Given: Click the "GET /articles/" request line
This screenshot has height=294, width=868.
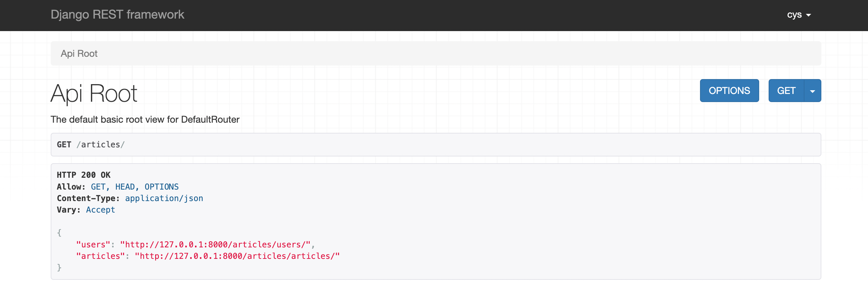Looking at the screenshot, I should 91,145.
